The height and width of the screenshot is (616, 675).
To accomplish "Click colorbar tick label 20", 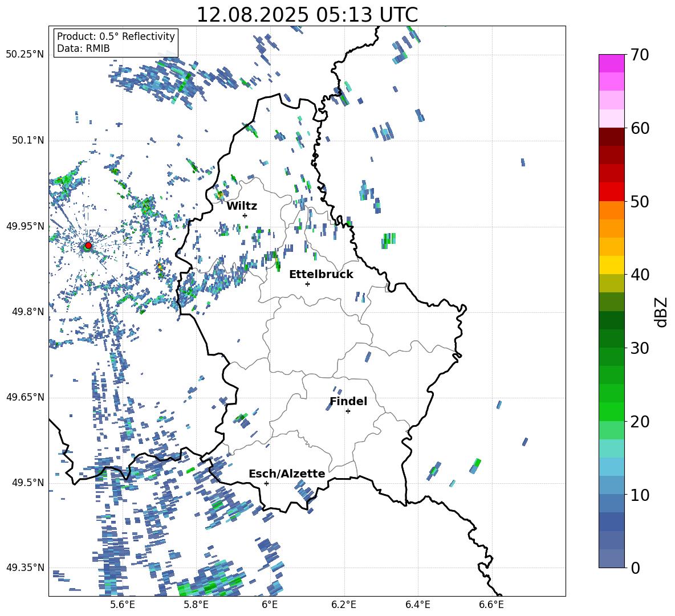I will pos(640,422).
